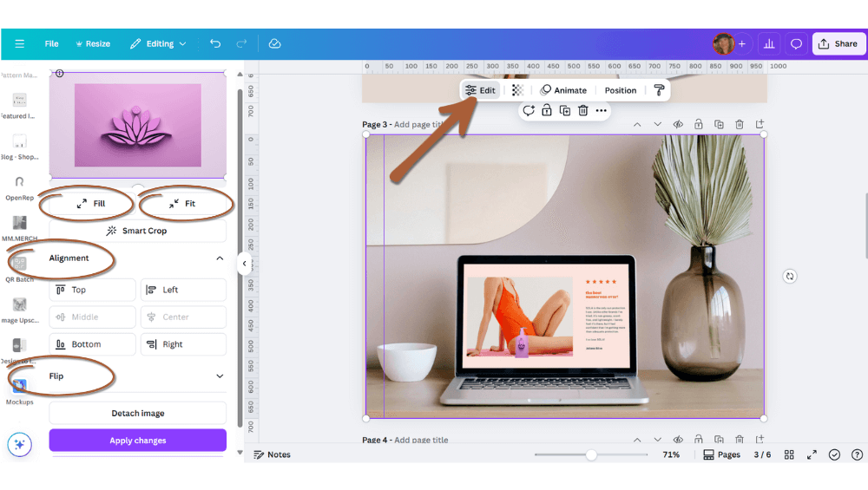Delete the selected element with trash
The image size is (868, 490).
[x=583, y=111]
